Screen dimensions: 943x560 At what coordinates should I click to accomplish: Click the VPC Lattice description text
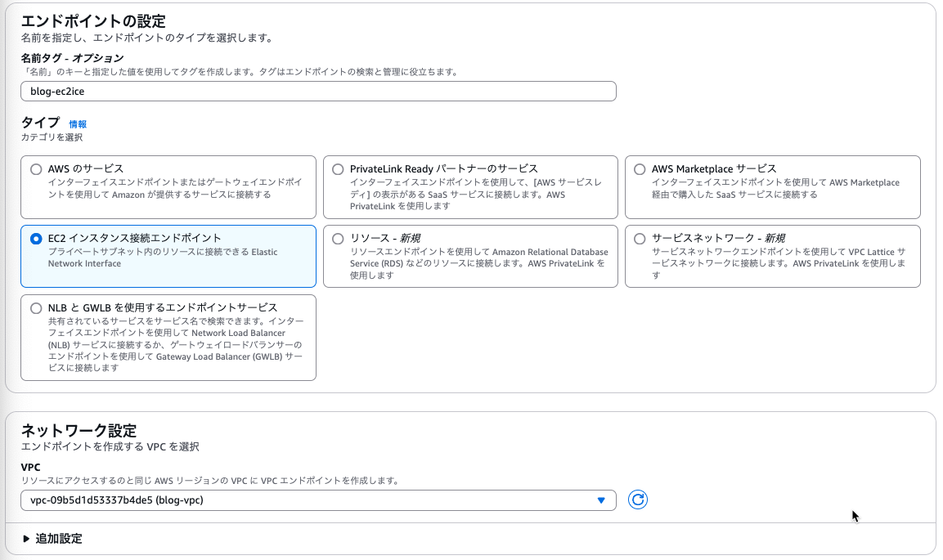[779, 263]
